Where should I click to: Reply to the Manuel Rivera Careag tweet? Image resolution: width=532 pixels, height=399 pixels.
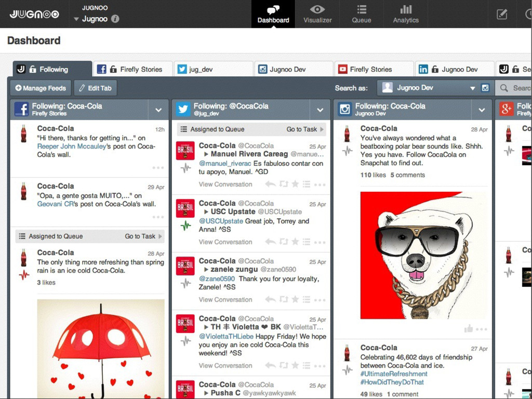click(270, 184)
